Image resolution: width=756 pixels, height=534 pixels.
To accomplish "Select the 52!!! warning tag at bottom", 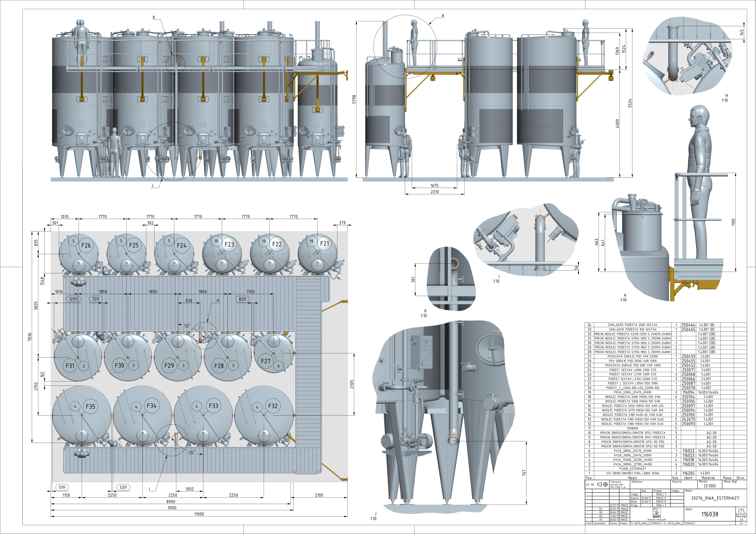I will pos(123,488).
